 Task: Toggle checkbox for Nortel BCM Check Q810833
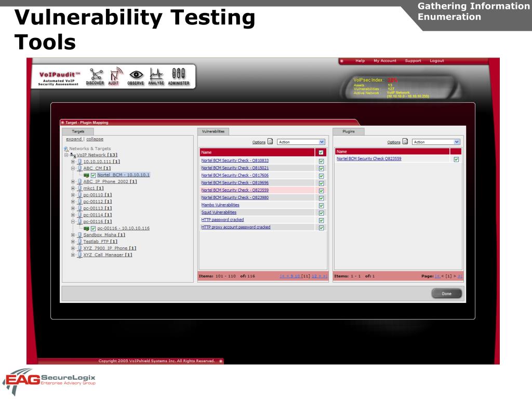click(x=321, y=161)
